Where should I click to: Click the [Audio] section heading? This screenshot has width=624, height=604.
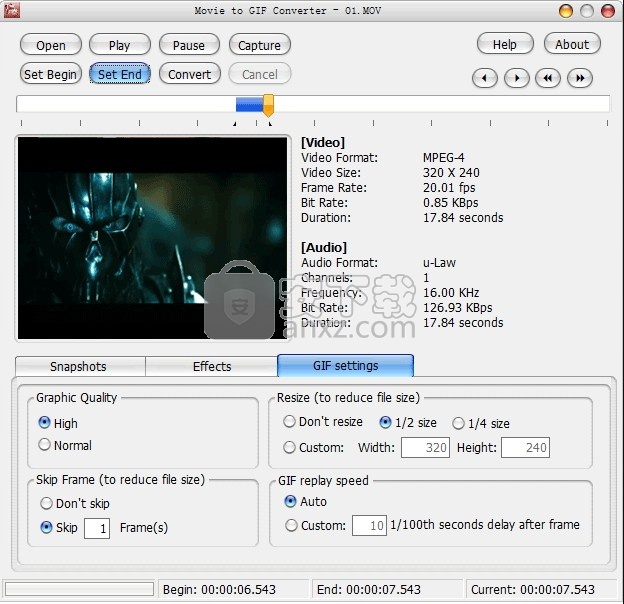click(324, 247)
